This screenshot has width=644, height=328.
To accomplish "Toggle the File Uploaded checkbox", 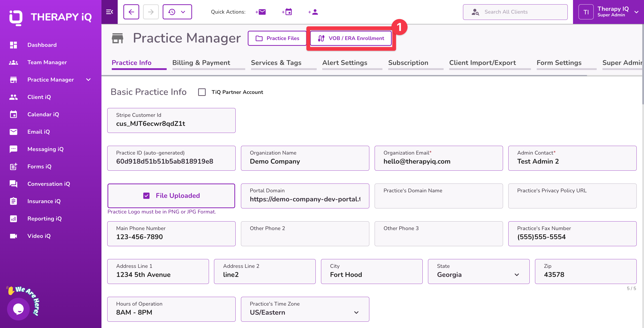I will click(146, 196).
